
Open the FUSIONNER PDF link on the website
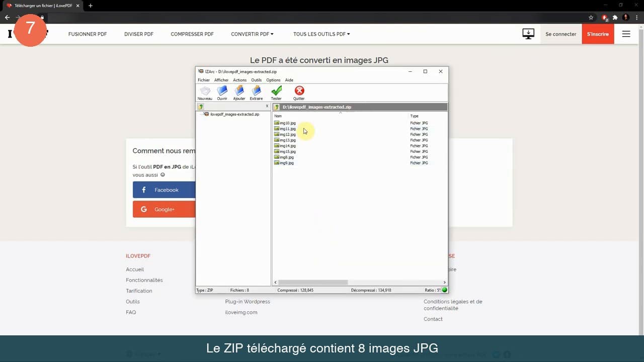(88, 34)
